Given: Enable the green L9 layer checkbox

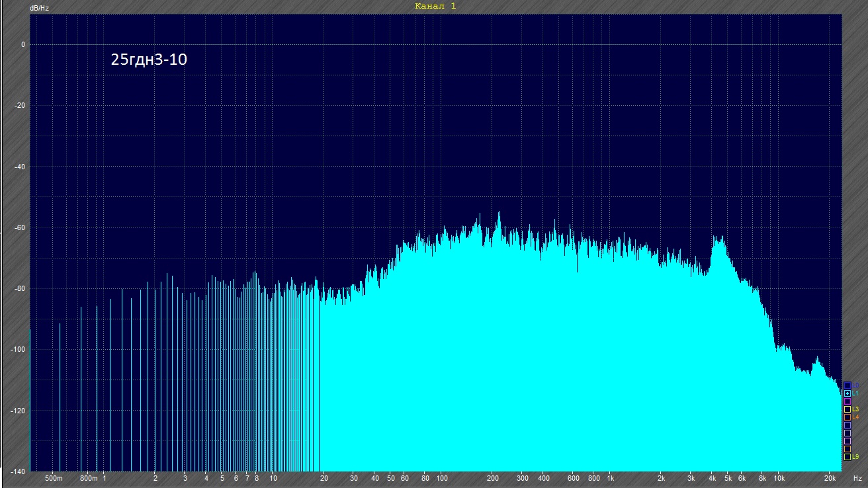Looking at the screenshot, I should click(847, 457).
